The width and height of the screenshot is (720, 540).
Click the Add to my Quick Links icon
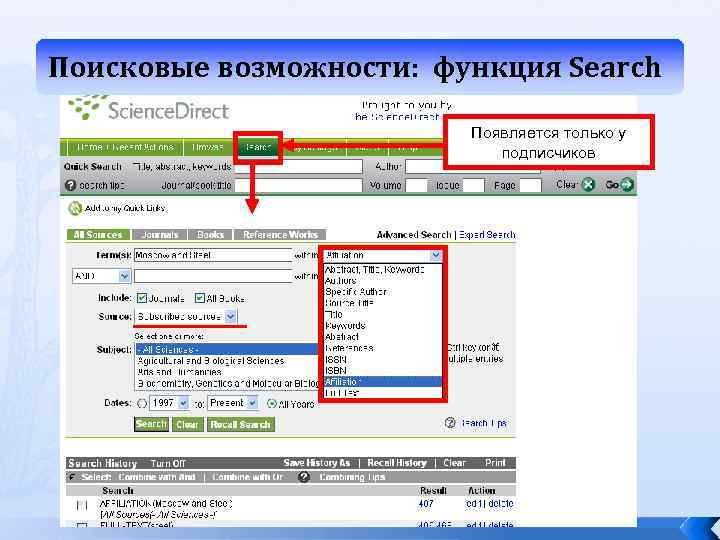pyautogui.click(x=75, y=208)
